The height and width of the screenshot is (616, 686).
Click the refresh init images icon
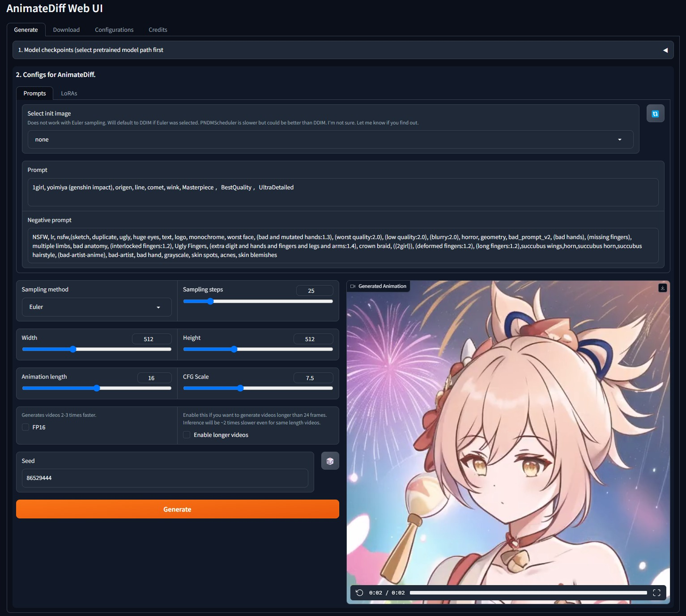(x=655, y=114)
